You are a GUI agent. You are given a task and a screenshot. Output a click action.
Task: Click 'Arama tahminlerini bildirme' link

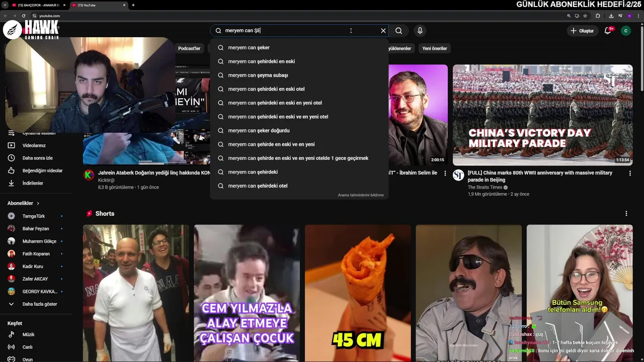360,195
